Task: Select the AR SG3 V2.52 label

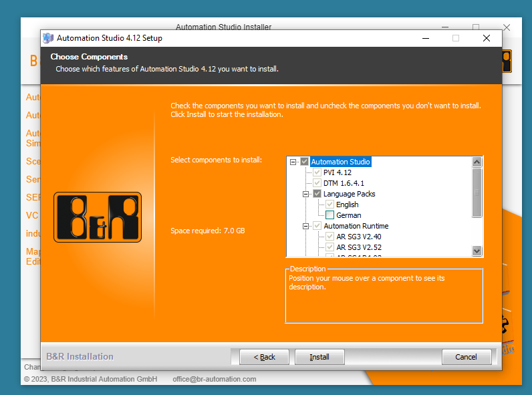Action: (x=359, y=247)
